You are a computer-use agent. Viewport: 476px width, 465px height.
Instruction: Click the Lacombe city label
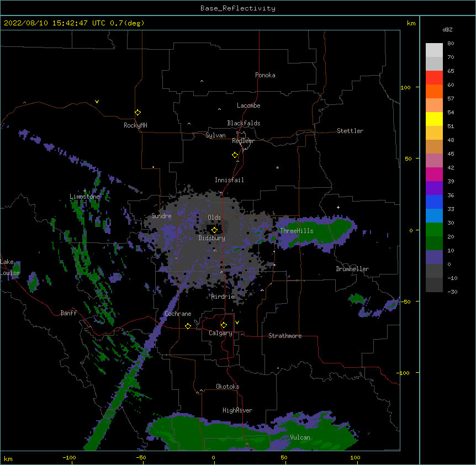point(248,105)
